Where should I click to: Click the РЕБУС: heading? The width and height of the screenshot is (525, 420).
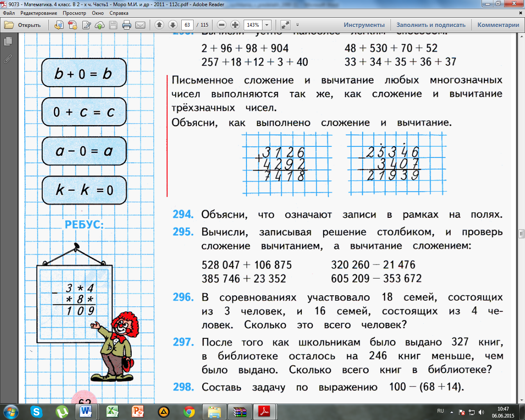84,225
